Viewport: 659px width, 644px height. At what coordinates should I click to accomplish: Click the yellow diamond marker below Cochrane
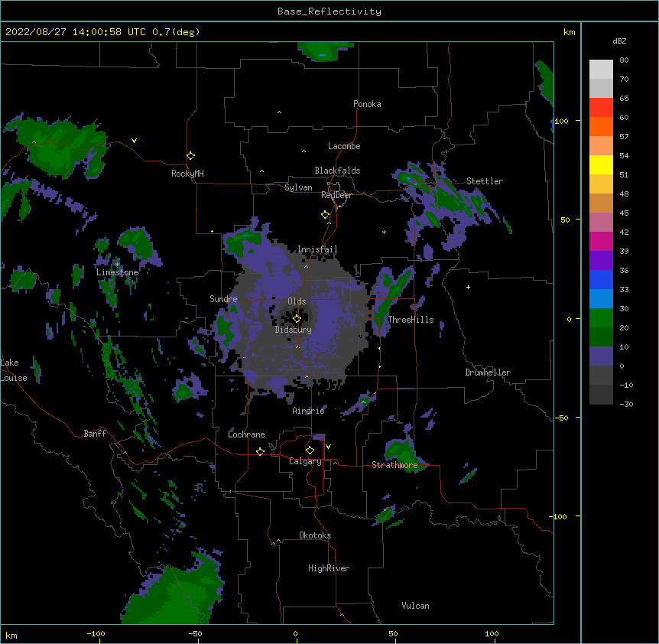click(x=260, y=451)
